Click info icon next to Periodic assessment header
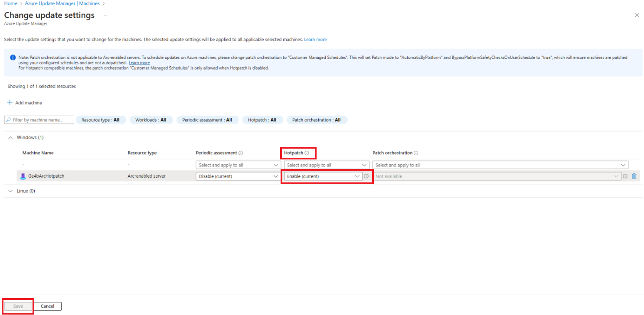The width and height of the screenshot is (644, 315). pos(241,153)
